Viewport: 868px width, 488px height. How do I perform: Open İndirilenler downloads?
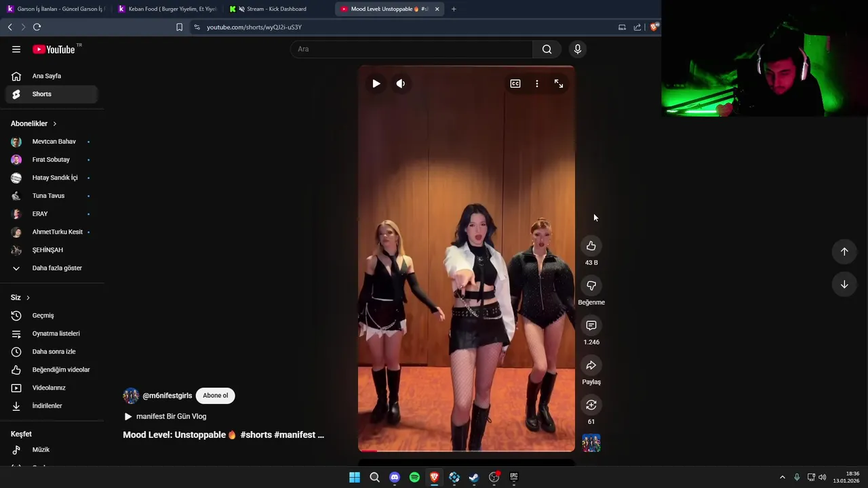pyautogui.click(x=52, y=406)
